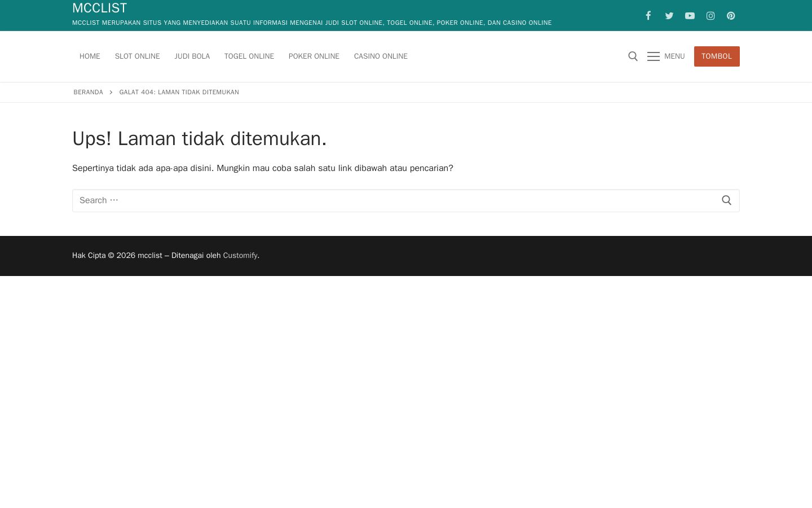This screenshot has width=812, height=508.
Task: Click heading 'Ups! Laman tidak ditemukan.'
Action: [x=200, y=138]
